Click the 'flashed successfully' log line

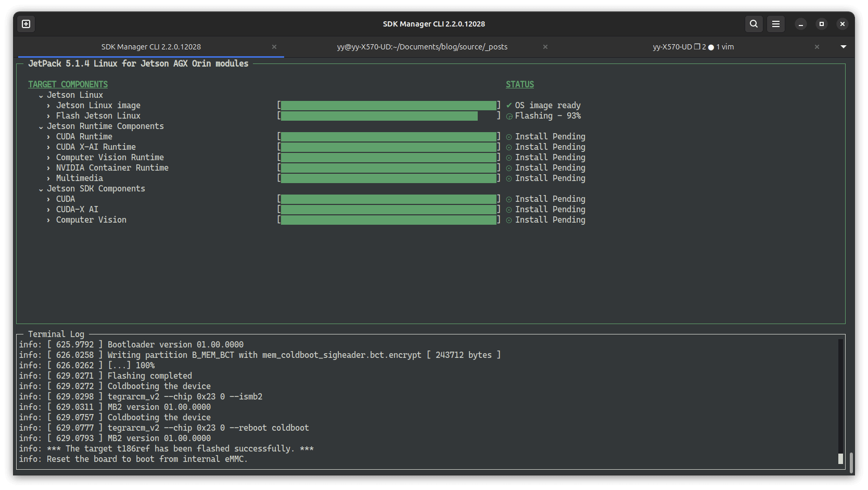(x=167, y=448)
